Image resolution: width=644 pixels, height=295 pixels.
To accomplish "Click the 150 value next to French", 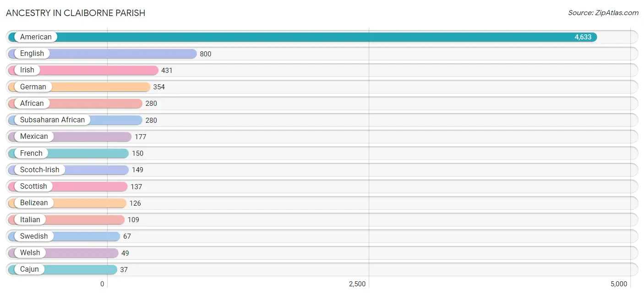I will tap(138, 153).
